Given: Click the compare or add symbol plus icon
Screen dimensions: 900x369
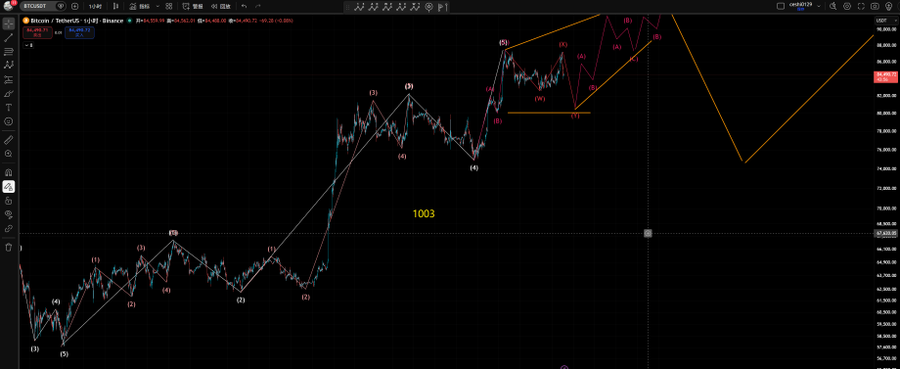Looking at the screenshot, I should 75,6.
